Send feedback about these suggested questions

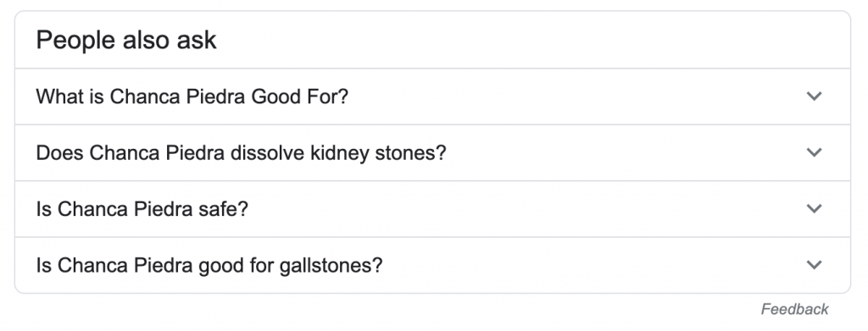[x=794, y=309]
